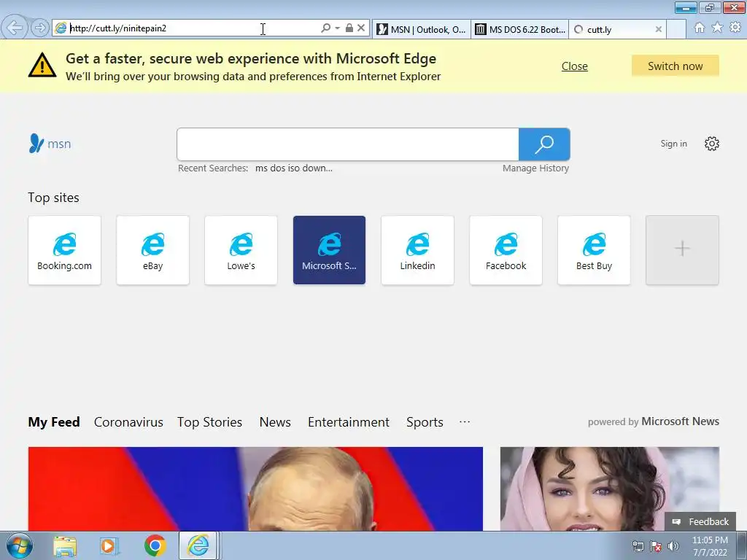Switch to the MS DOS 6.22 Boot tab
This screenshot has height=560, width=747.
point(519,29)
